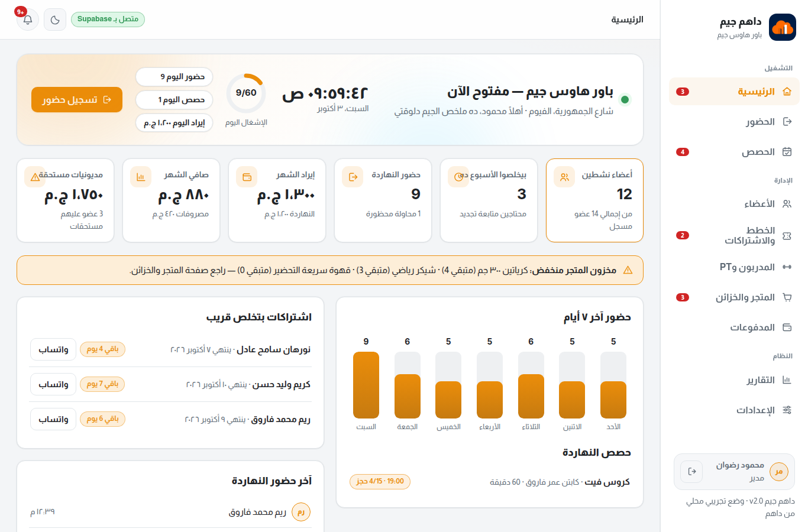Toggle dark mode moon icon
This screenshot has width=808, height=532.
click(55, 20)
